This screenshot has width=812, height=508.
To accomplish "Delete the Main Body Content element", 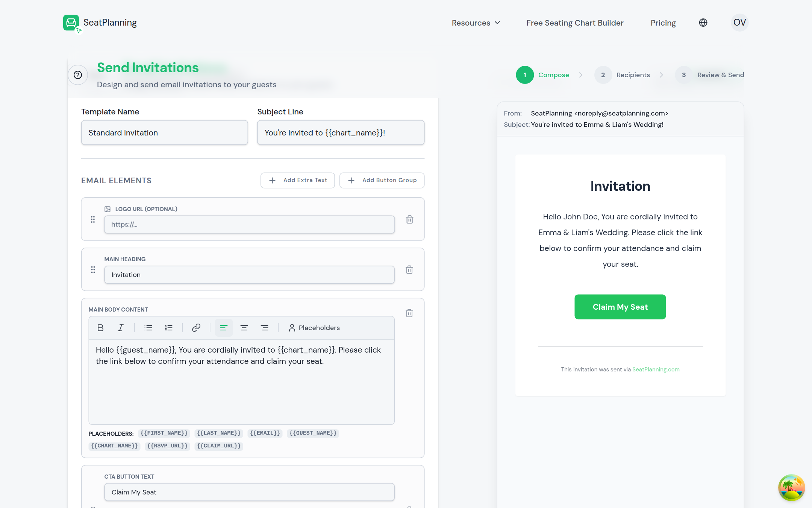I will [x=409, y=313].
